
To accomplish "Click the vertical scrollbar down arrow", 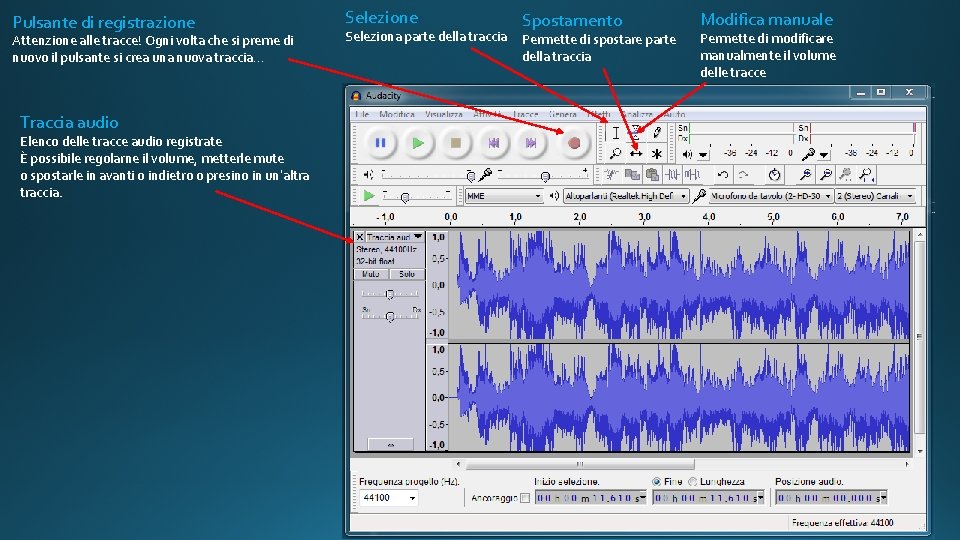I will click(919, 451).
